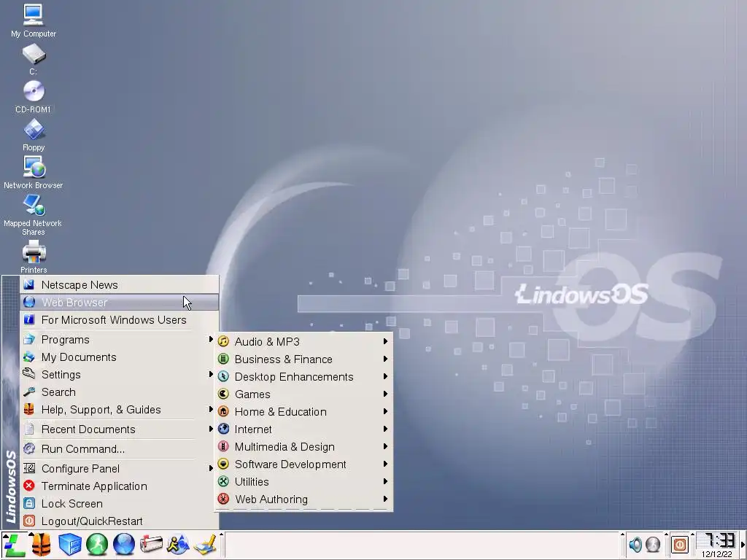Image resolution: width=747 pixels, height=560 pixels.
Task: Open Web Authoring category
Action: [x=303, y=499]
